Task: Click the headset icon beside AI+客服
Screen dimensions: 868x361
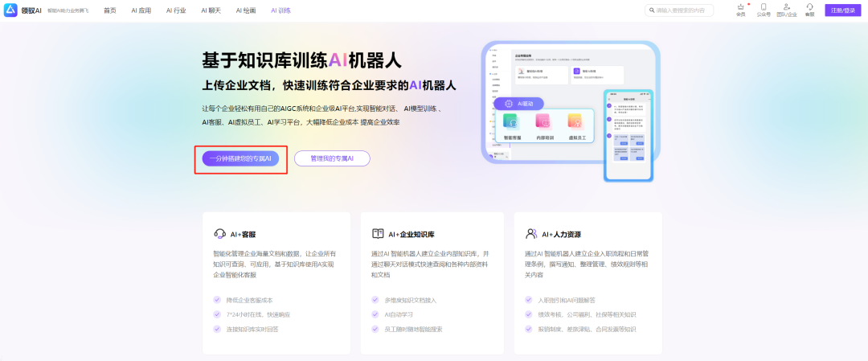Action: pos(219,234)
